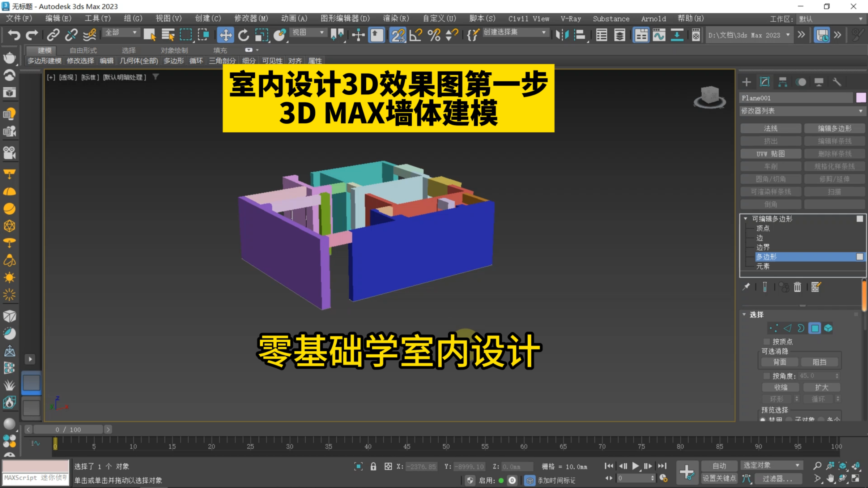Open the 渲染(R) menu
The height and width of the screenshot is (488, 868).
pos(396,18)
